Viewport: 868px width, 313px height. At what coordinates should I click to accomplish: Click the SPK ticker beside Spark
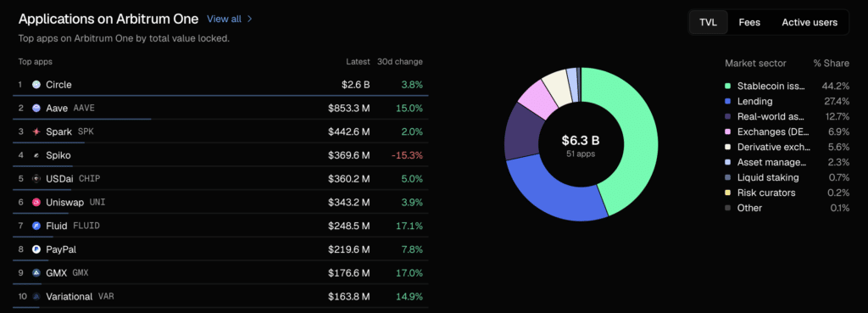tap(86, 131)
